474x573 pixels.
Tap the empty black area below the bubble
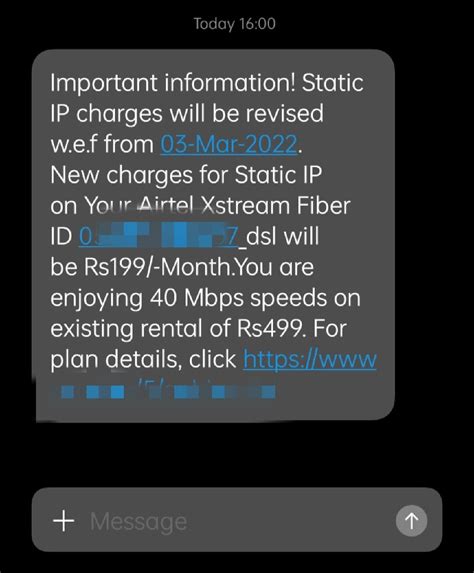pos(237,455)
